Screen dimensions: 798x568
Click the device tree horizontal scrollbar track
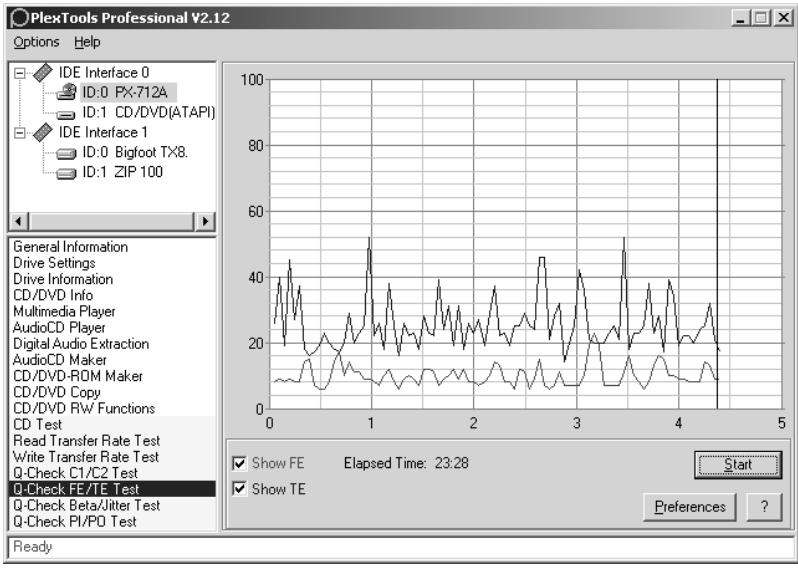111,221
